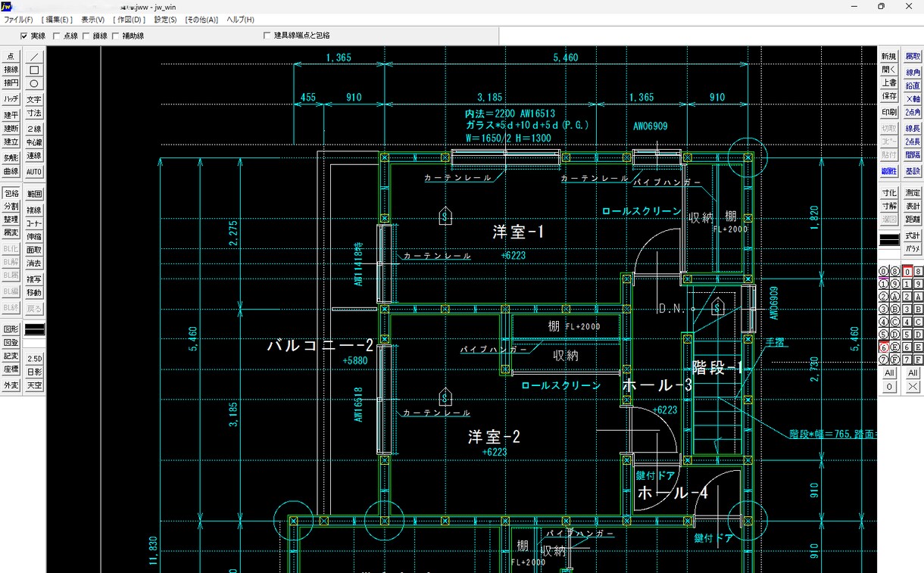Select the 接円 tangent circle tool
924x573 pixels.
[x=11, y=83]
